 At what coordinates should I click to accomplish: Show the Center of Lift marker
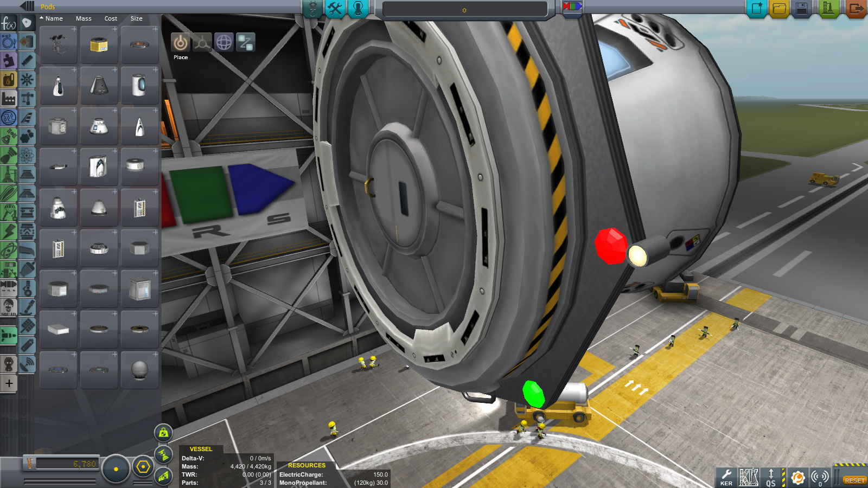click(x=163, y=476)
